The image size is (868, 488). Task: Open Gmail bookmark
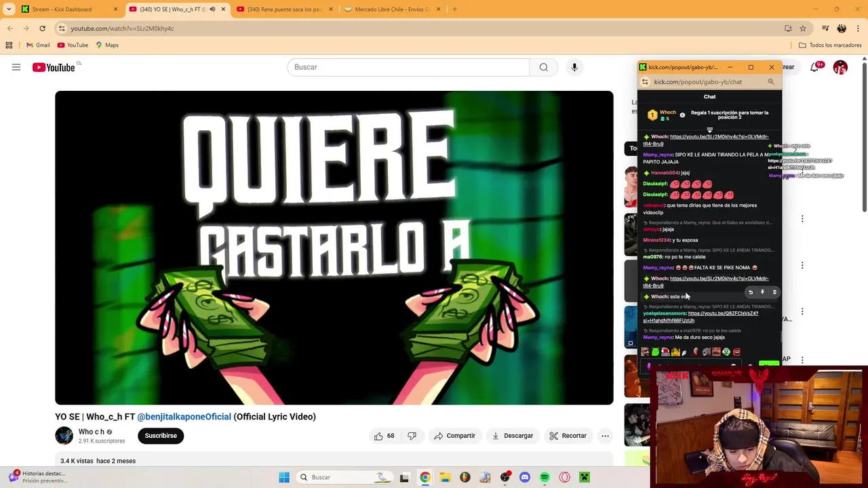38,45
